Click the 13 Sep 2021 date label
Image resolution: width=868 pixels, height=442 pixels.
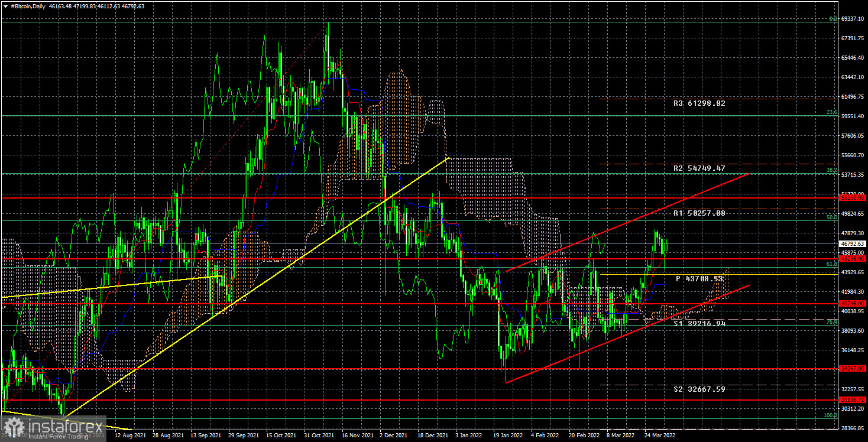[x=205, y=435]
